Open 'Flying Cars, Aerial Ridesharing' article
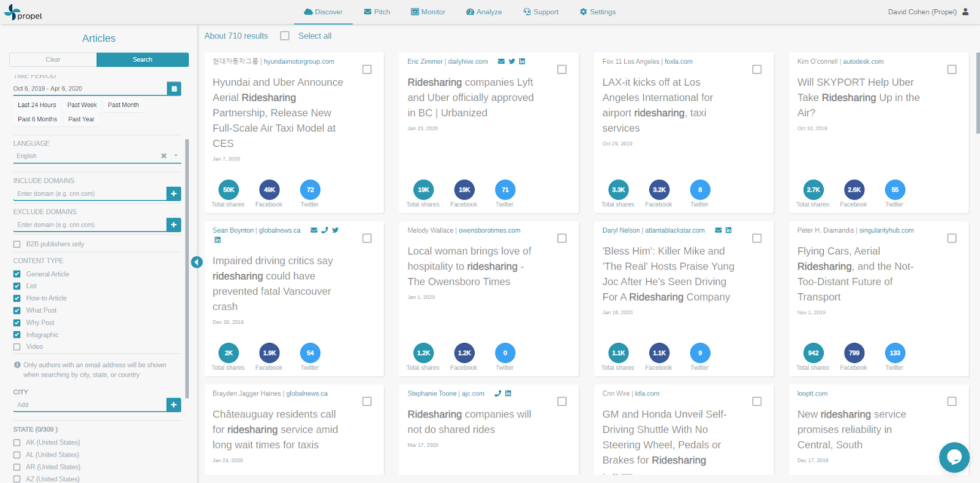980x483 pixels. 856,274
